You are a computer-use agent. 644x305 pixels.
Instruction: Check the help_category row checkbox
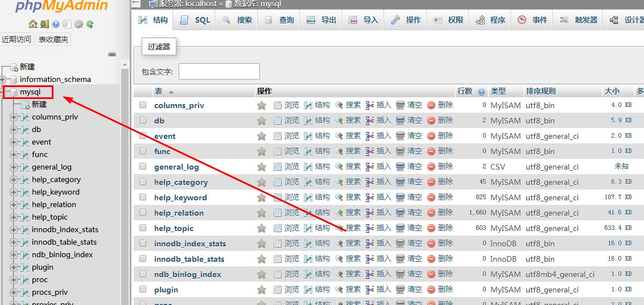click(x=143, y=182)
